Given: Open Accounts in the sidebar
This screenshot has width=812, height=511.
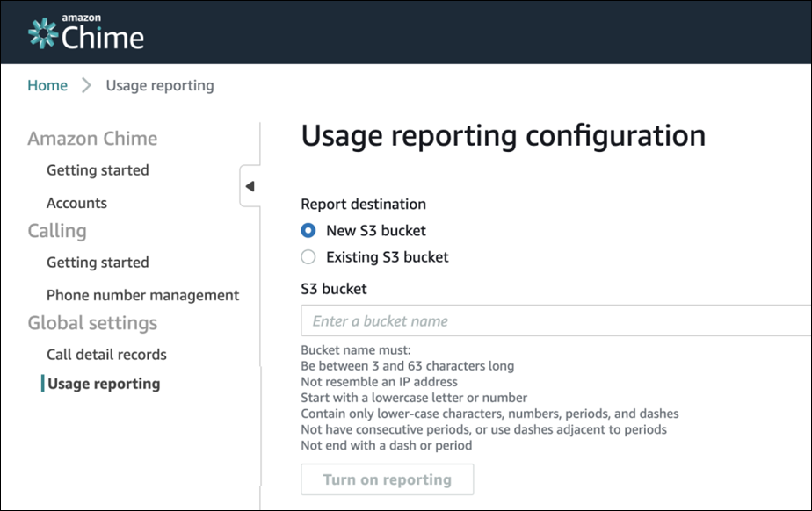Looking at the screenshot, I should pyautogui.click(x=76, y=203).
